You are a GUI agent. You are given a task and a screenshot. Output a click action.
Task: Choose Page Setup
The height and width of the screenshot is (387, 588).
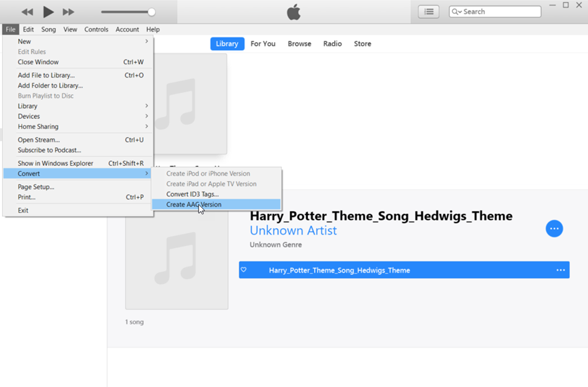point(78,186)
